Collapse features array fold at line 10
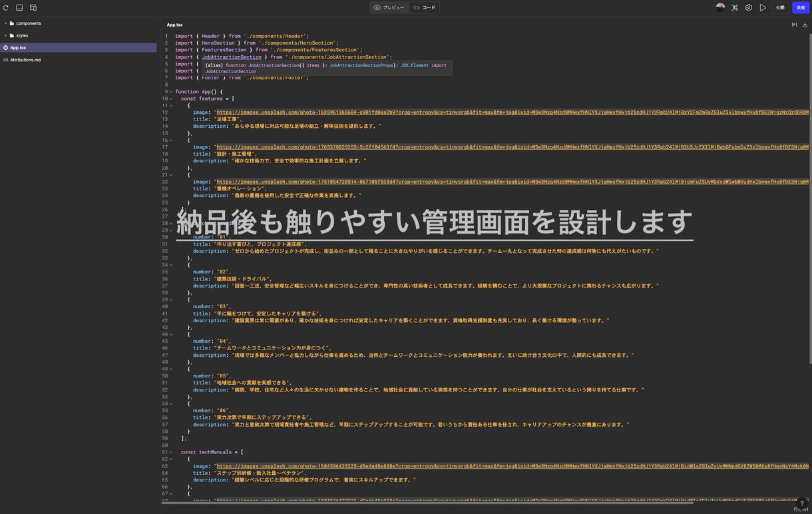This screenshot has width=812, height=514. (x=171, y=99)
